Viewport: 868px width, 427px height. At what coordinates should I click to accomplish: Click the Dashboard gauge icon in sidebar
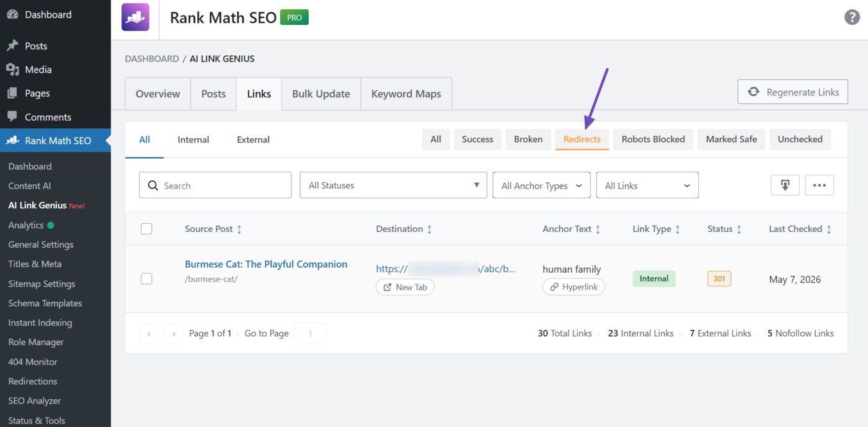12,14
